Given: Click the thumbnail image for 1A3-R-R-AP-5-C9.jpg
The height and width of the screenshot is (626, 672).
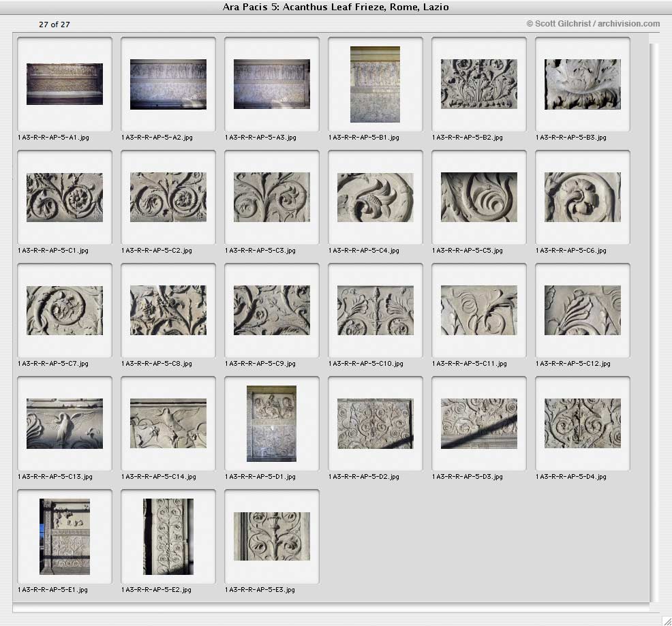Looking at the screenshot, I should 272,310.
